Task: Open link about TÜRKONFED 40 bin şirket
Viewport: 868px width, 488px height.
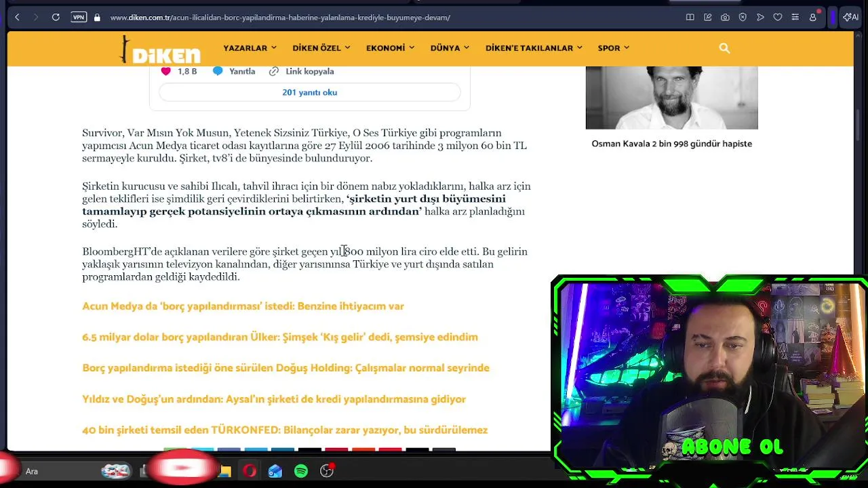Action: pos(285,430)
